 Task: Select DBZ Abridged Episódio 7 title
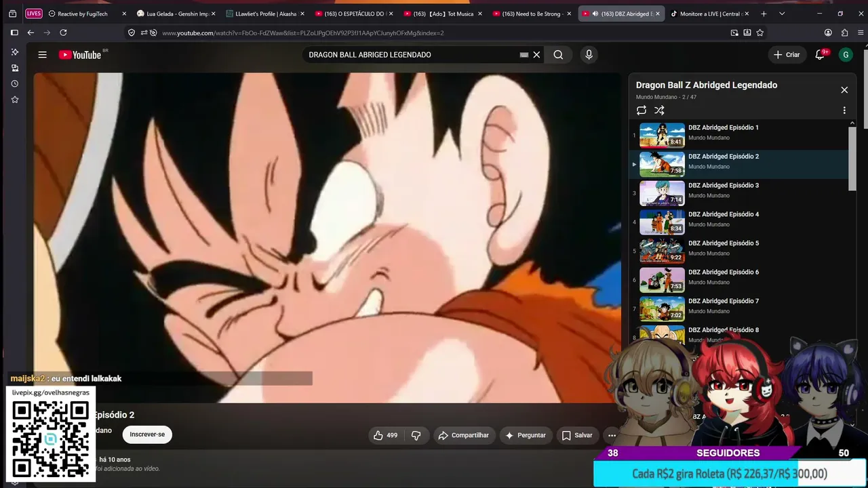click(724, 301)
